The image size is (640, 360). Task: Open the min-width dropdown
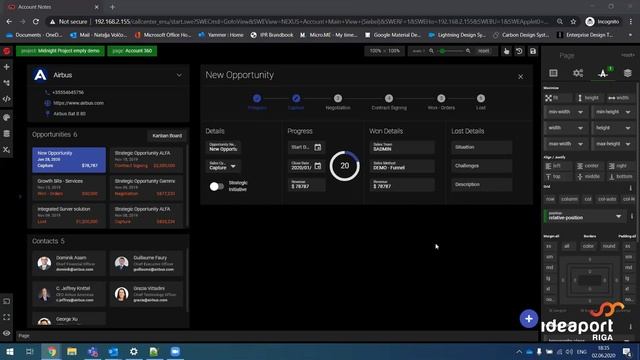(x=565, y=112)
